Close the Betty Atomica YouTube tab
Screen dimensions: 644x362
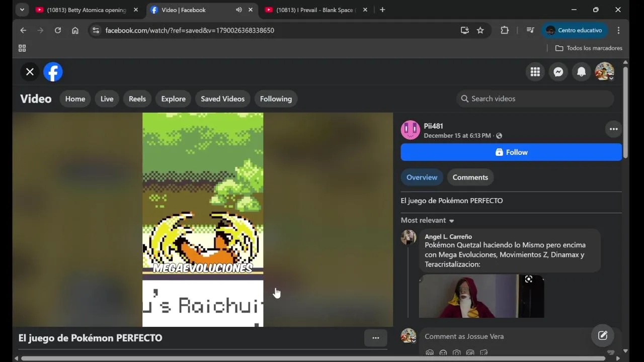[x=135, y=10]
